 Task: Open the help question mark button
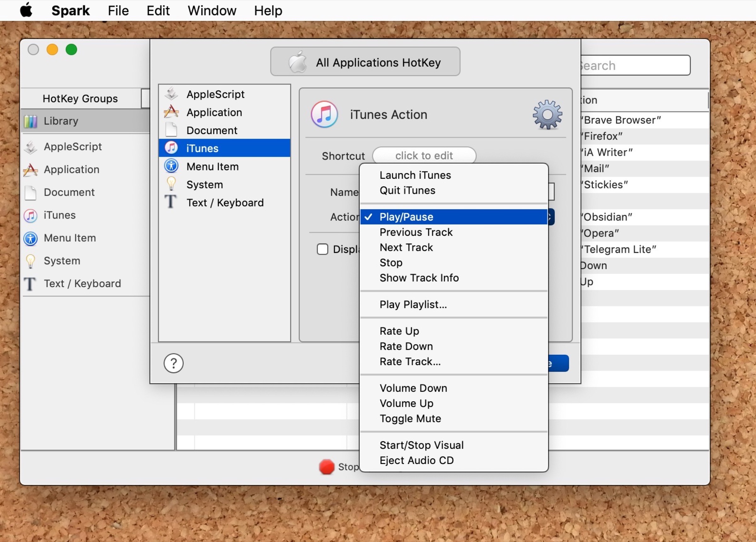point(173,363)
